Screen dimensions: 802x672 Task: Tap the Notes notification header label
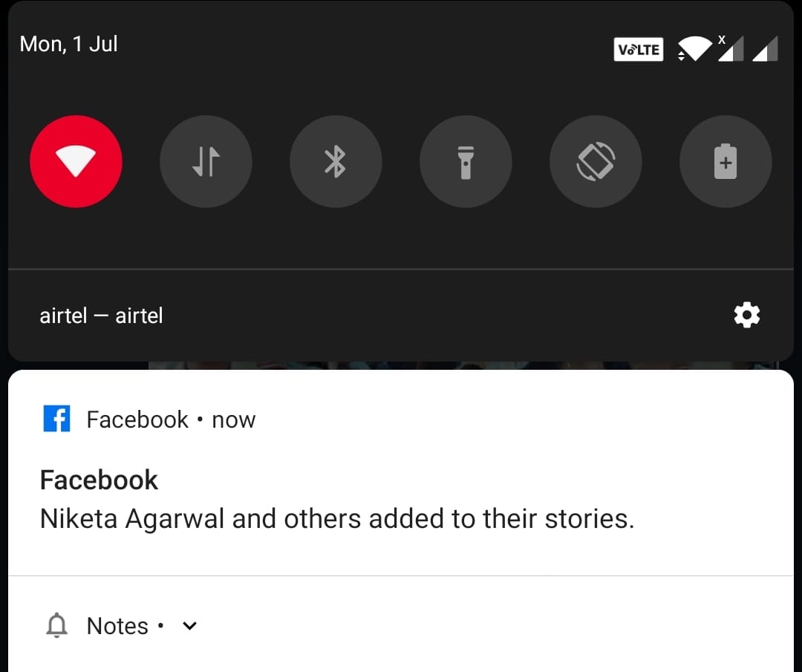(x=117, y=626)
